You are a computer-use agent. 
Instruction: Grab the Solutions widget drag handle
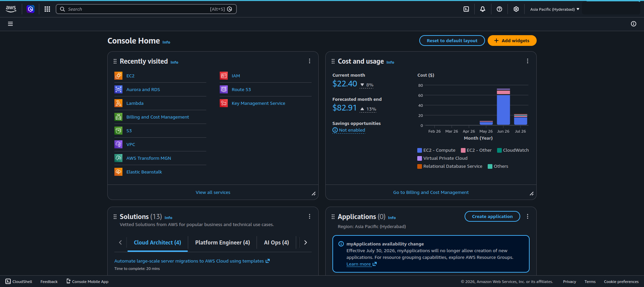[x=115, y=217]
